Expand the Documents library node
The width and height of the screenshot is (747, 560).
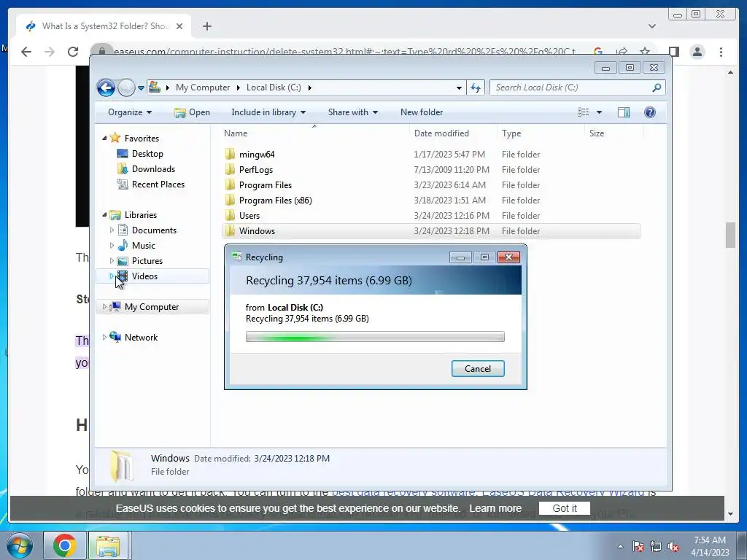tap(112, 230)
